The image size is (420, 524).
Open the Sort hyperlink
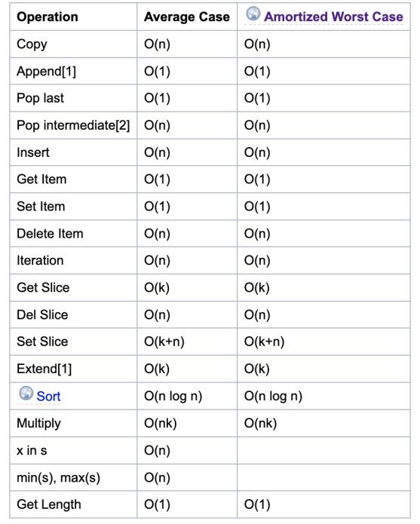(x=48, y=397)
